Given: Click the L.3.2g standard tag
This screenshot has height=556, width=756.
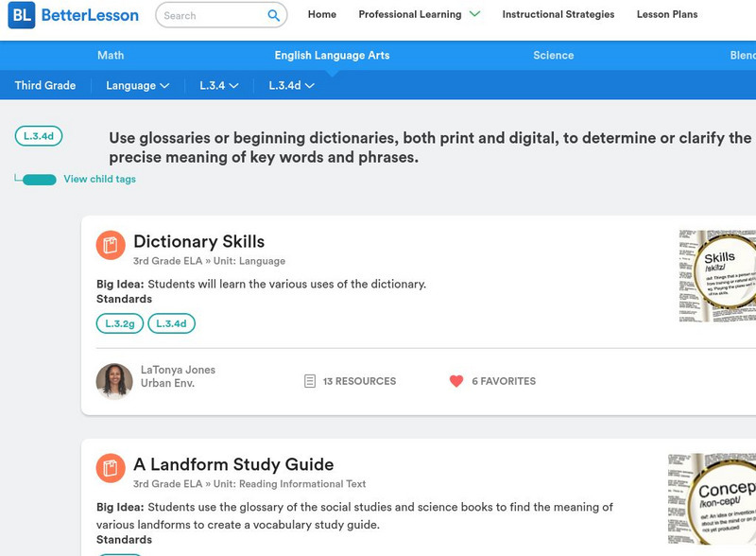Looking at the screenshot, I should pyautogui.click(x=120, y=323).
